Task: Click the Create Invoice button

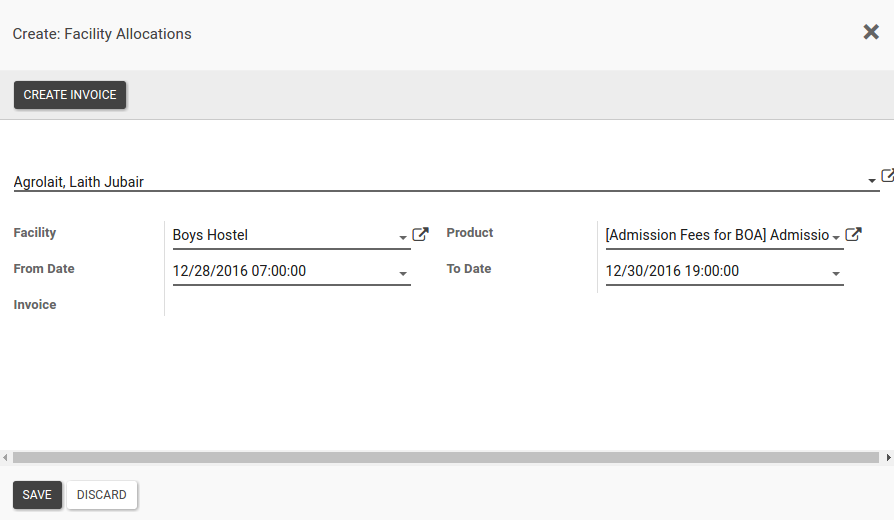Action: (x=70, y=95)
